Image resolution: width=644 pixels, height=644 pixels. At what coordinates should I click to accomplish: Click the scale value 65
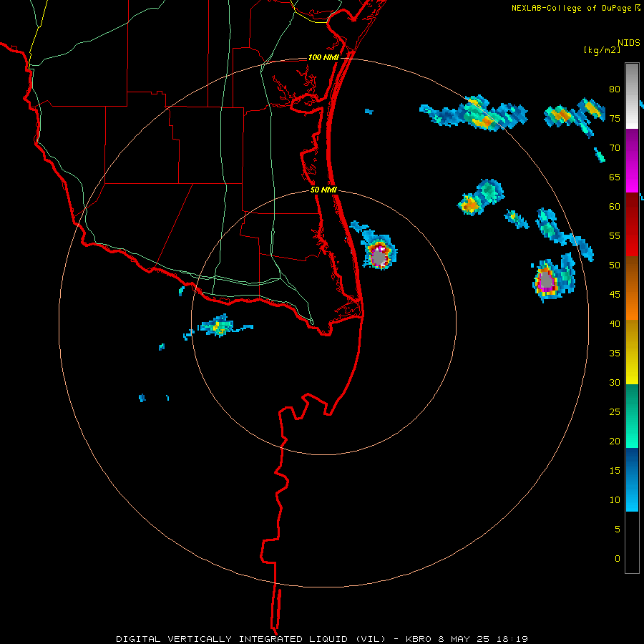coord(615,177)
